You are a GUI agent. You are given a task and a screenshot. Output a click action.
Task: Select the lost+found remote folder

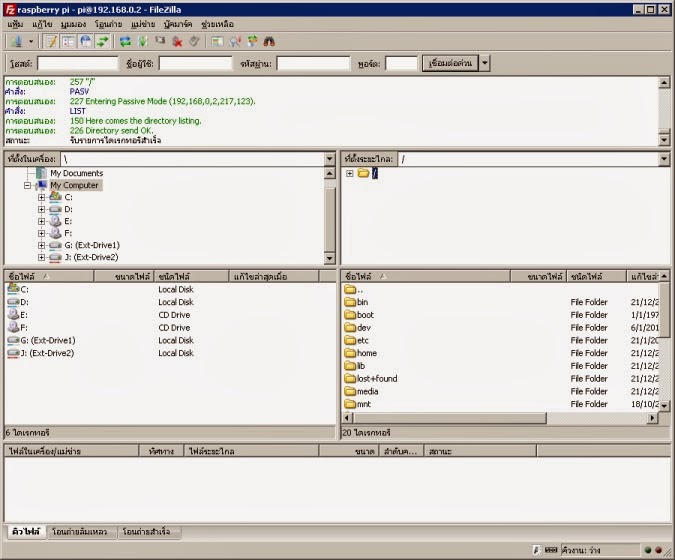coord(377,379)
